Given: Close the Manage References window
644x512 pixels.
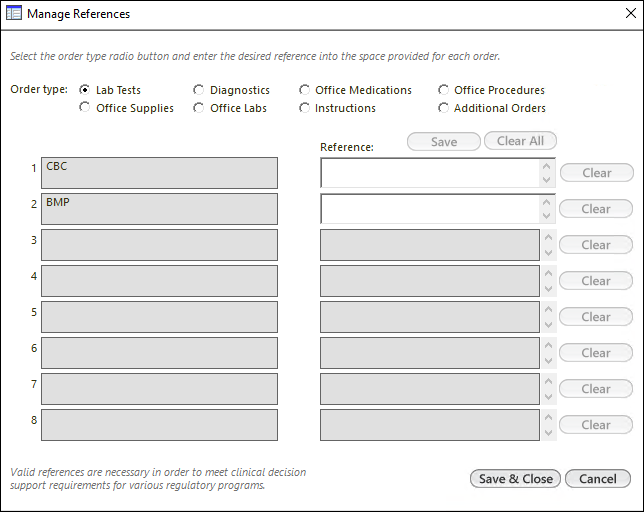Looking at the screenshot, I should click(630, 13).
